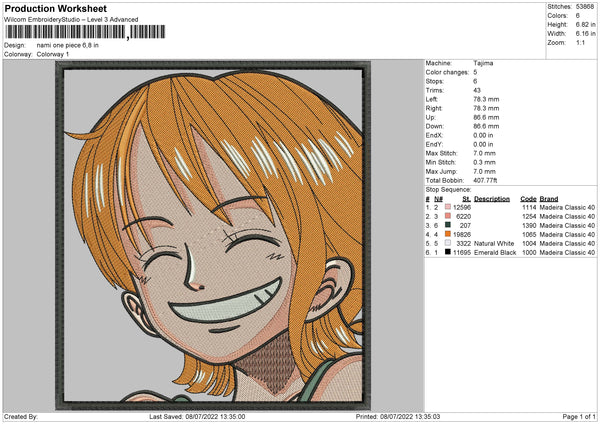Click the Brand column header
Screen dimensions: 600x424
pos(549,198)
